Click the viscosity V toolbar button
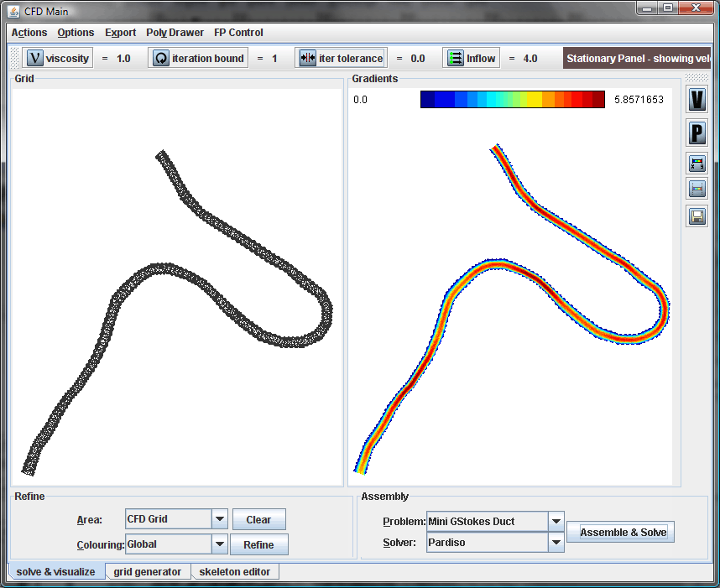Image resolution: width=720 pixels, height=588 pixels. (57, 58)
